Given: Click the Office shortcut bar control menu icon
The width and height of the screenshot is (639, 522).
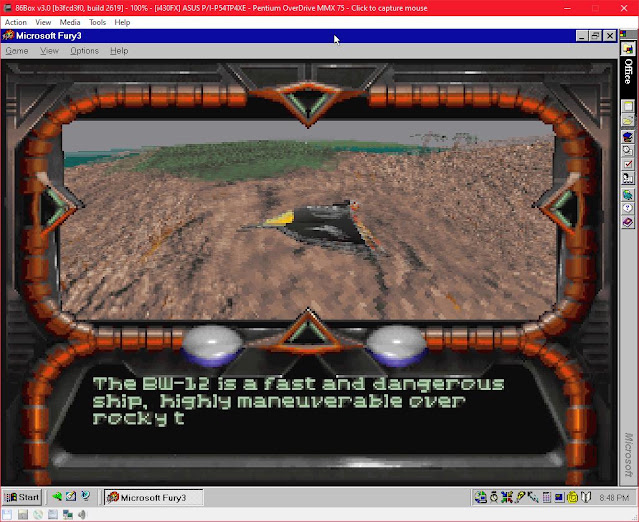Looking at the screenshot, I should (624, 34).
